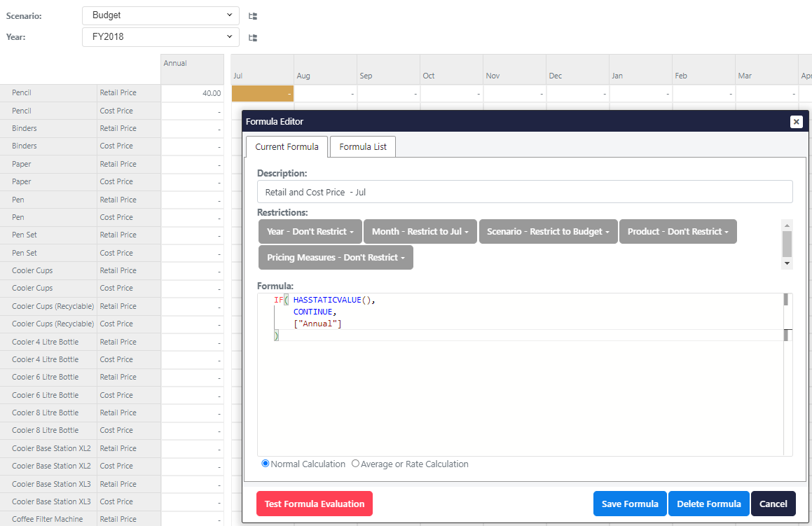Close the Formula Editor dialog with X
The image size is (812, 526).
[x=796, y=122]
